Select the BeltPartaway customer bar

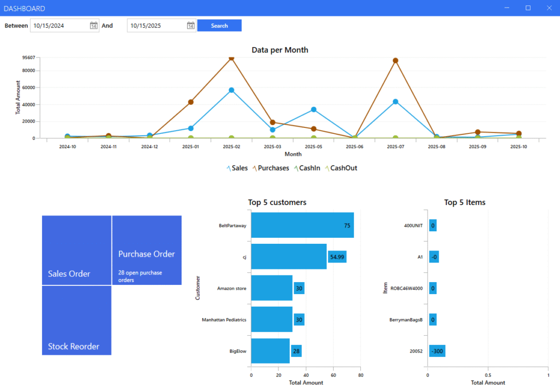click(302, 225)
